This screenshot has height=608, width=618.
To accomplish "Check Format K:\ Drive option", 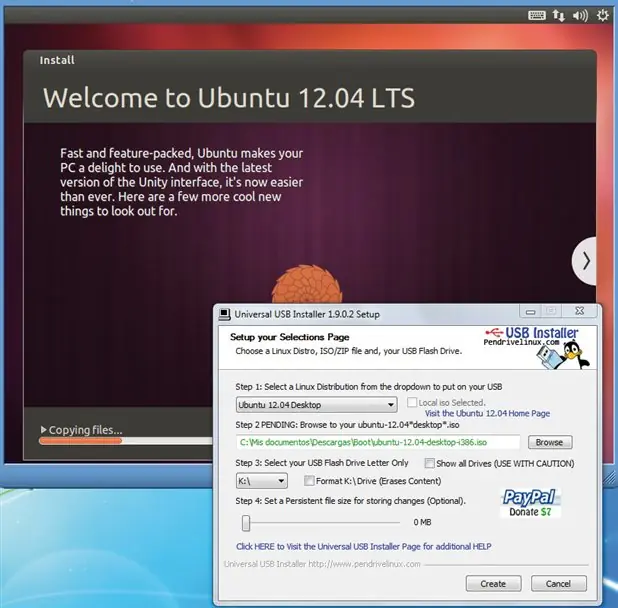I will [x=309, y=481].
